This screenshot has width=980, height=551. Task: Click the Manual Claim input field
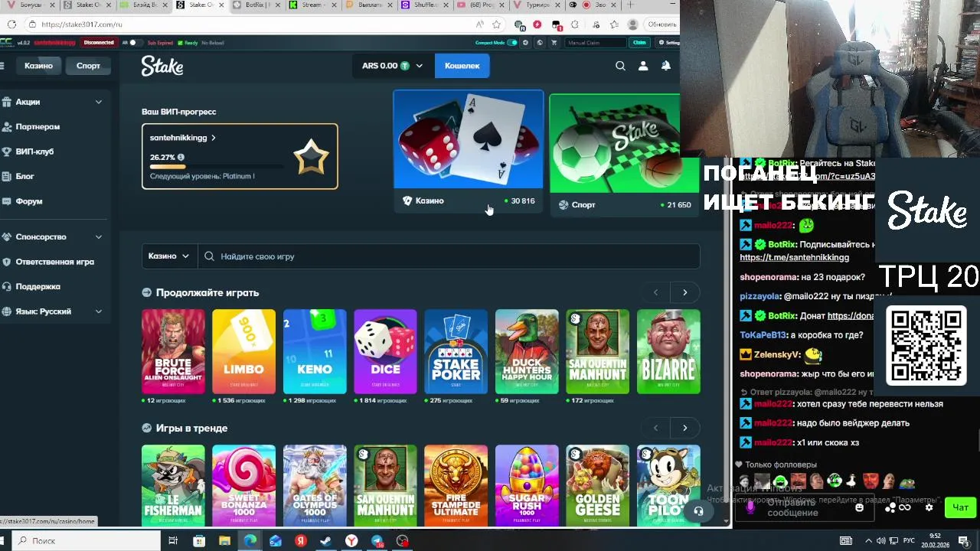596,43
